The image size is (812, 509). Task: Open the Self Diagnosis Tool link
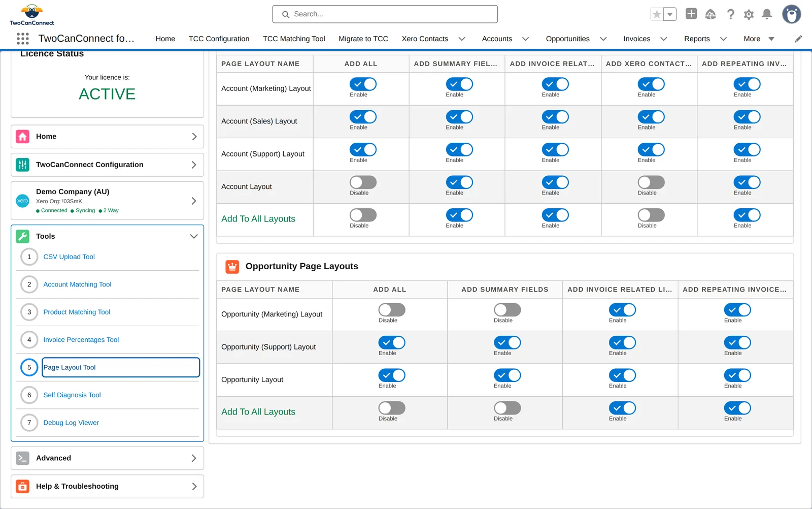point(72,395)
